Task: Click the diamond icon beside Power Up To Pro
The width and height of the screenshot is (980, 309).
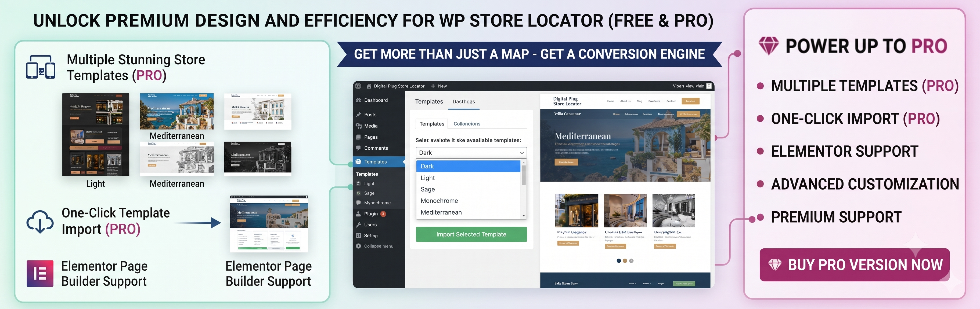Action: 769,46
